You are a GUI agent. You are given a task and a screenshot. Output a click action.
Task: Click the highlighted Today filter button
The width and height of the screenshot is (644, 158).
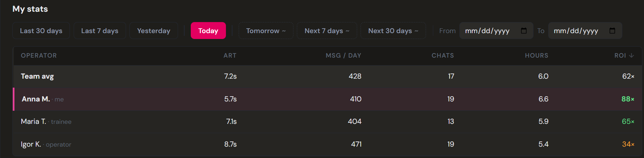(208, 31)
